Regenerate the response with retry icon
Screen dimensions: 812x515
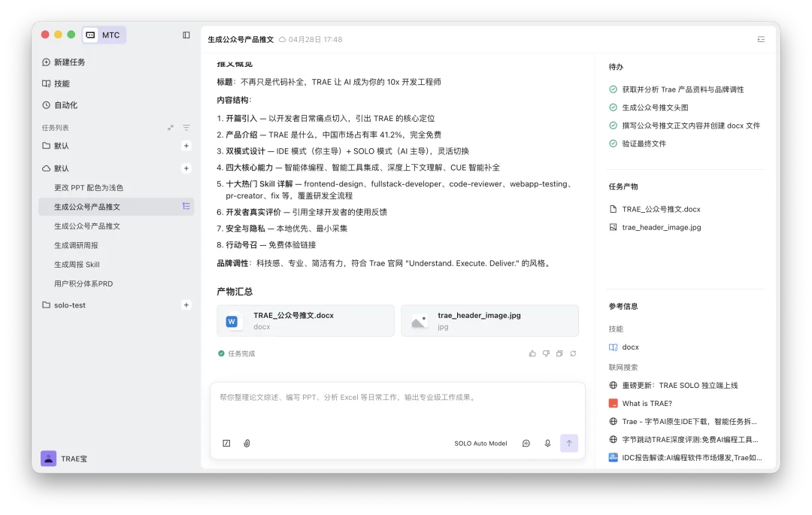(x=573, y=353)
